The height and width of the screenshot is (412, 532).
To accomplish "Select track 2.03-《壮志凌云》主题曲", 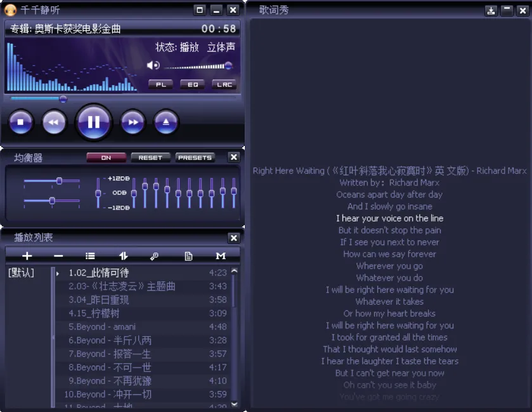I will coord(143,286).
